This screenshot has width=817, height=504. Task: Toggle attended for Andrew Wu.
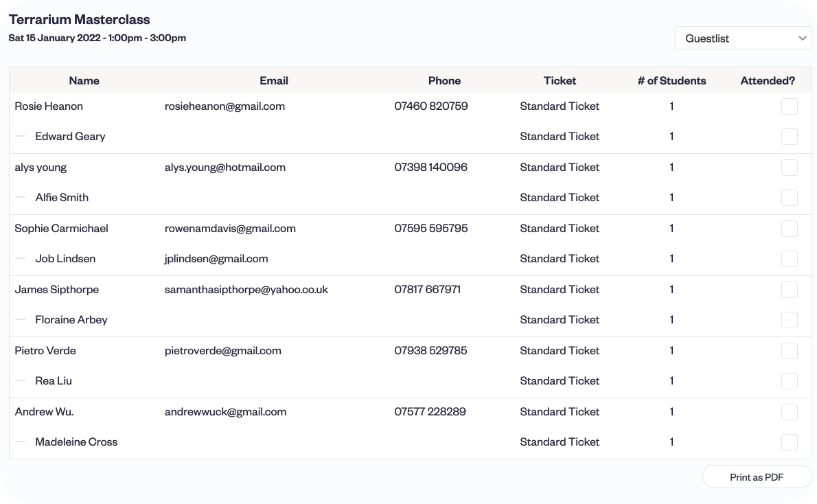(x=790, y=412)
